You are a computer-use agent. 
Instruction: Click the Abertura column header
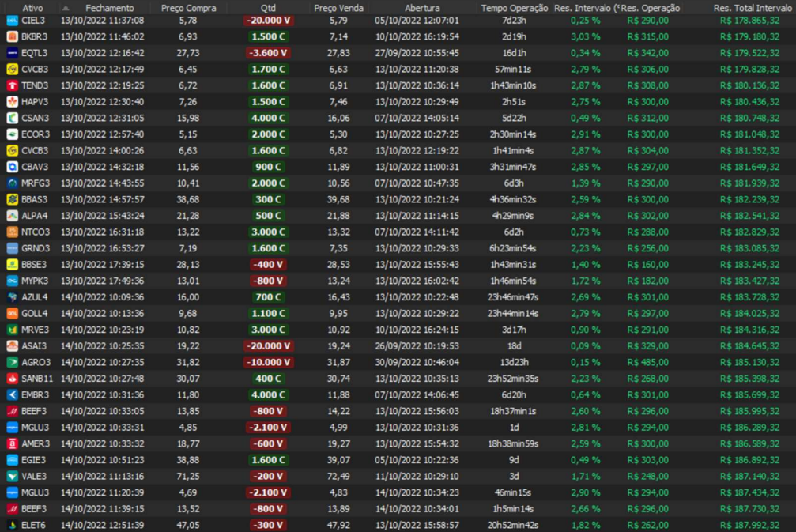[x=422, y=7]
